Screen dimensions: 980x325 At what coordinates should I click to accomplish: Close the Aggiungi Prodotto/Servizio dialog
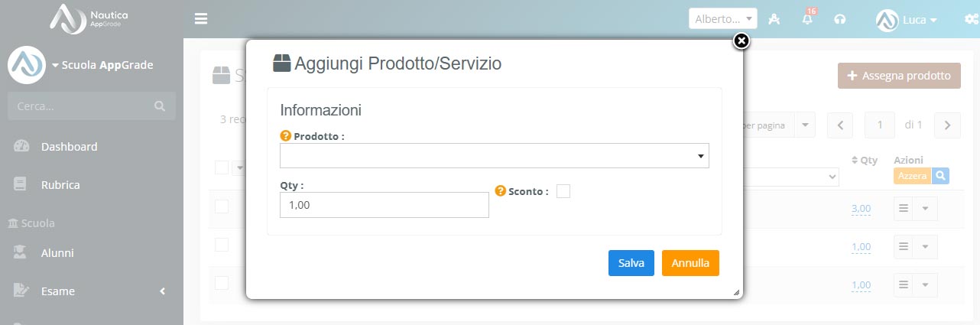click(x=741, y=41)
